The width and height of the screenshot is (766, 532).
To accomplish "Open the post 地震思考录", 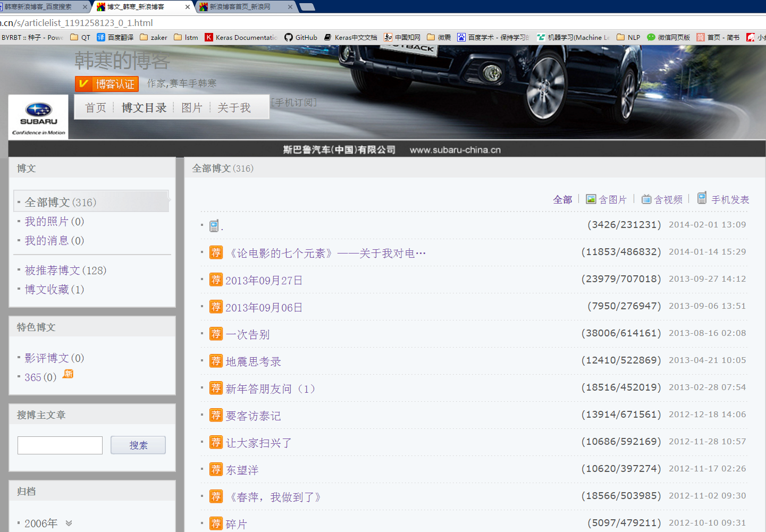I will click(253, 362).
